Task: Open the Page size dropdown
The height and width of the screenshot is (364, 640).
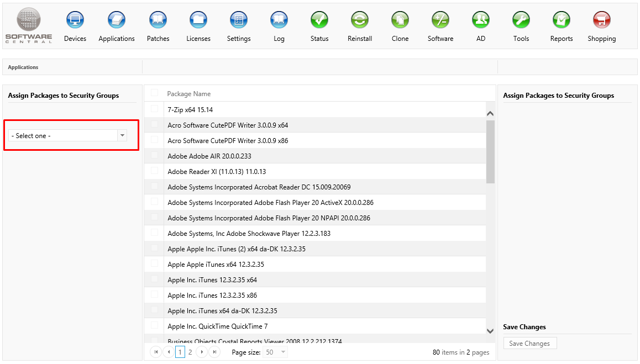Action: pyautogui.click(x=283, y=352)
